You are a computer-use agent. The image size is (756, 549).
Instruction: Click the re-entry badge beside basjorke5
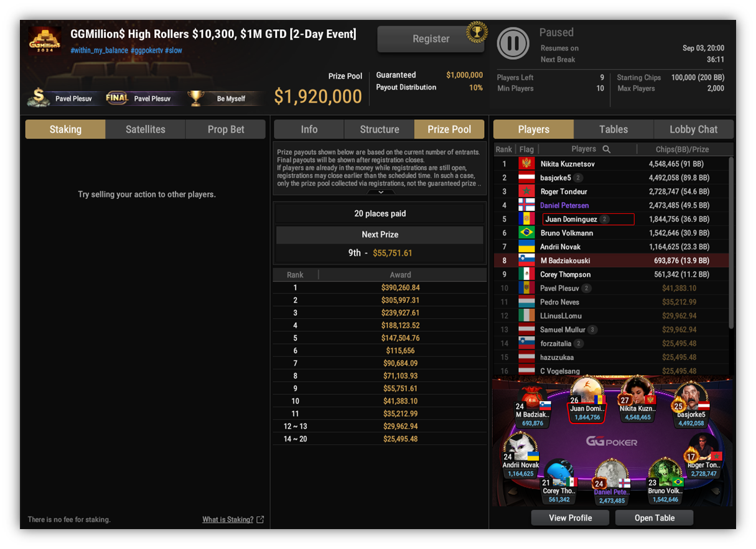(578, 178)
